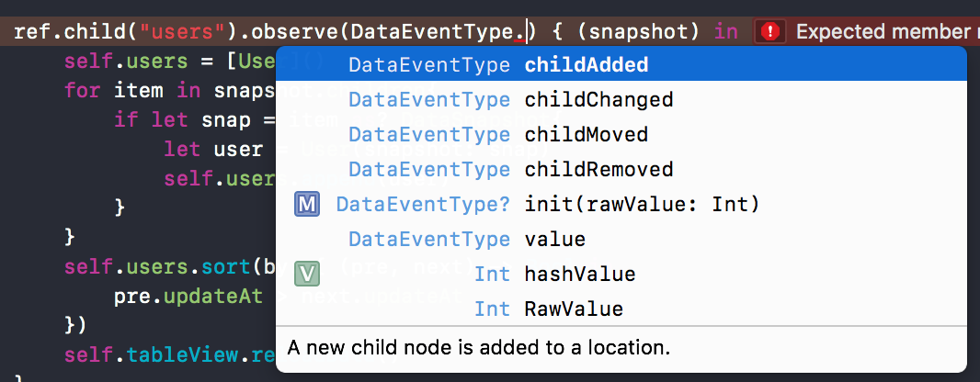The image size is (980, 382).
Task: Click the documentation summary text
Action: [478, 348]
